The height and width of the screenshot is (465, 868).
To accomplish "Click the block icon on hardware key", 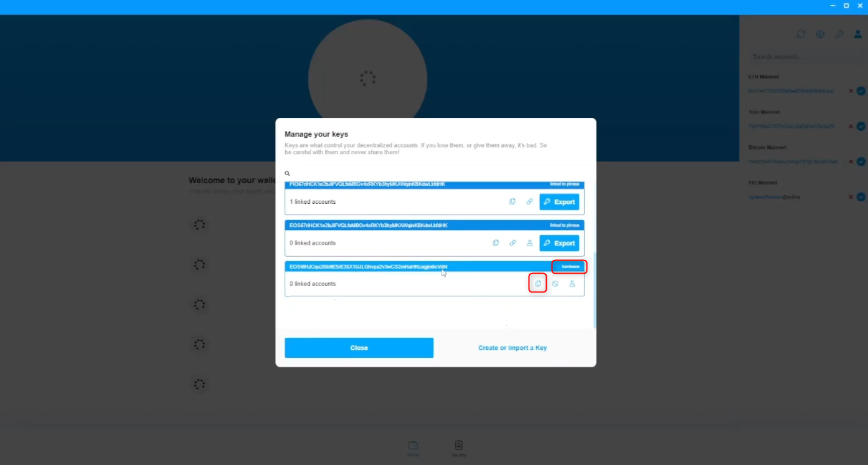I will [555, 284].
